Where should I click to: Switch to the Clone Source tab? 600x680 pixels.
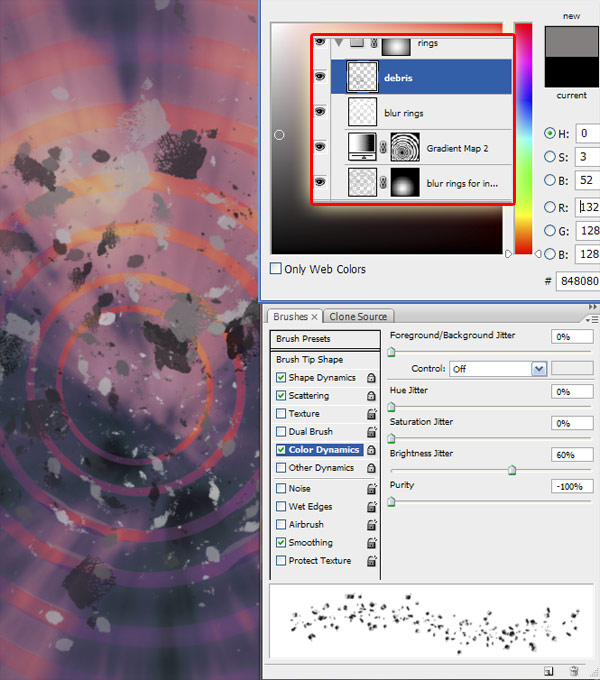tap(358, 317)
